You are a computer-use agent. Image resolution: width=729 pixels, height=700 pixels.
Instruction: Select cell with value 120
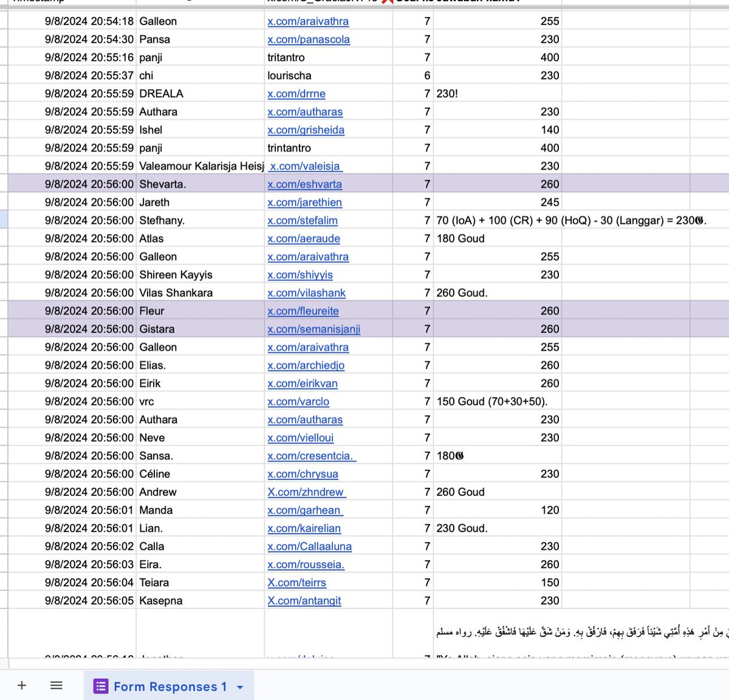click(498, 510)
